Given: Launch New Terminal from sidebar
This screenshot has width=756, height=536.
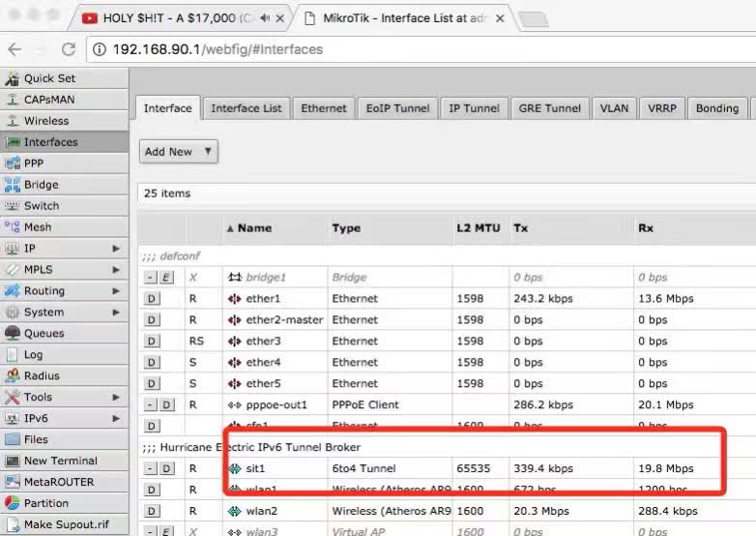Looking at the screenshot, I should point(64,461).
